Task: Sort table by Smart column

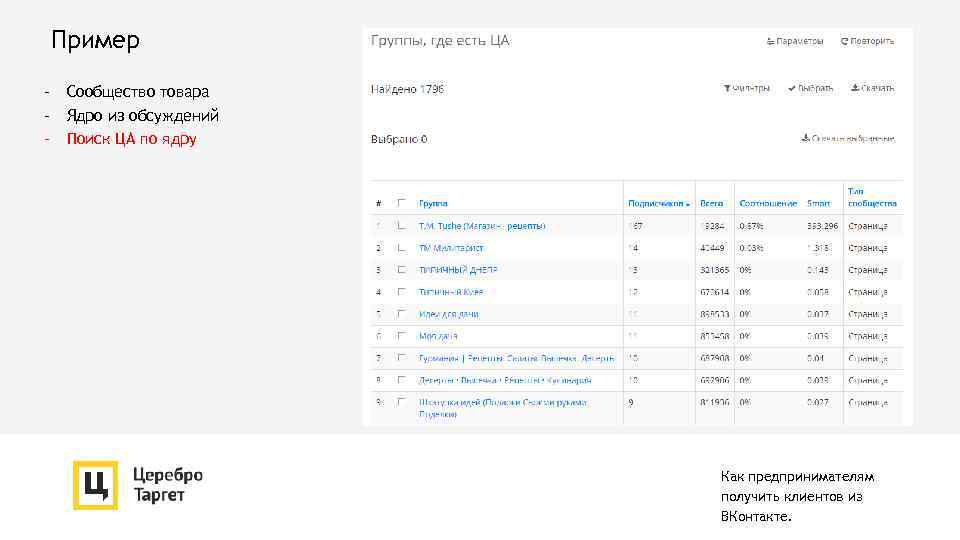Action: (818, 203)
